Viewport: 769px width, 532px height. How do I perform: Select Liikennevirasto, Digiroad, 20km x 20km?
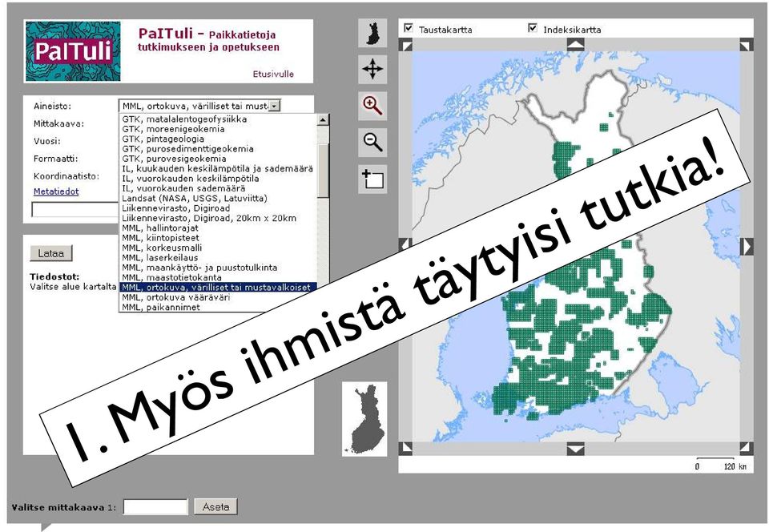tap(218, 218)
